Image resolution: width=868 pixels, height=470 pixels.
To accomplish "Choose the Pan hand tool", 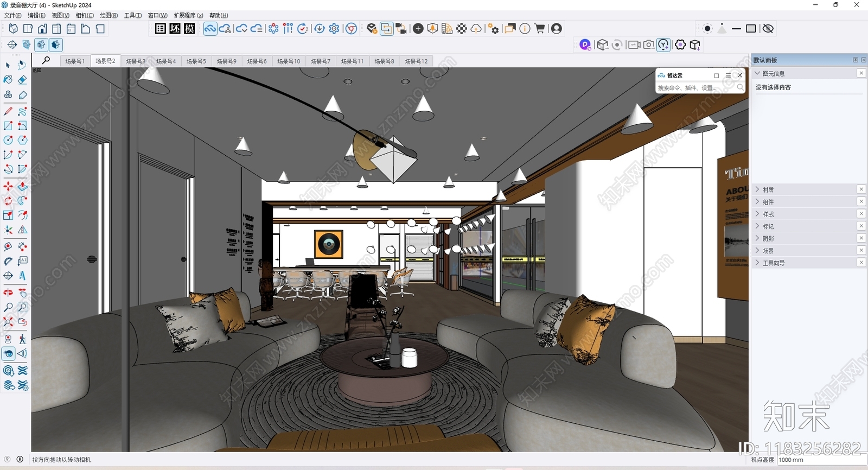I will click(x=22, y=293).
